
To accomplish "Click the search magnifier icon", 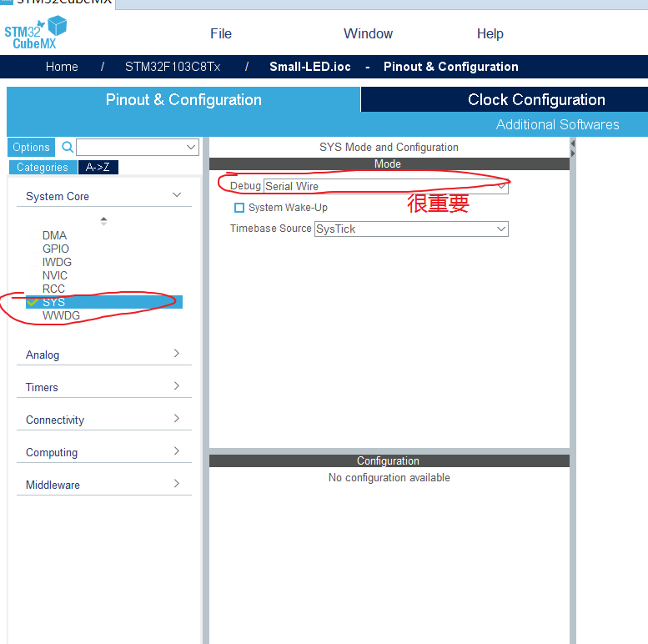I will tap(68, 147).
